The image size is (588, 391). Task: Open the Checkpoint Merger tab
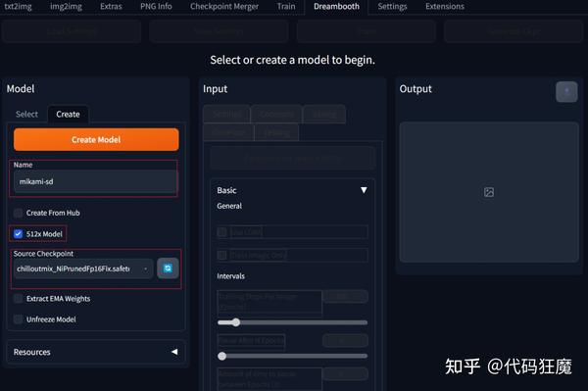223,7
